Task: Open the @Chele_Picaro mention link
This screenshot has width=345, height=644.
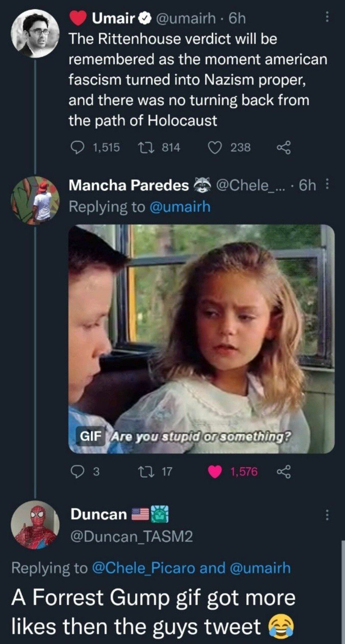Action: (x=143, y=568)
